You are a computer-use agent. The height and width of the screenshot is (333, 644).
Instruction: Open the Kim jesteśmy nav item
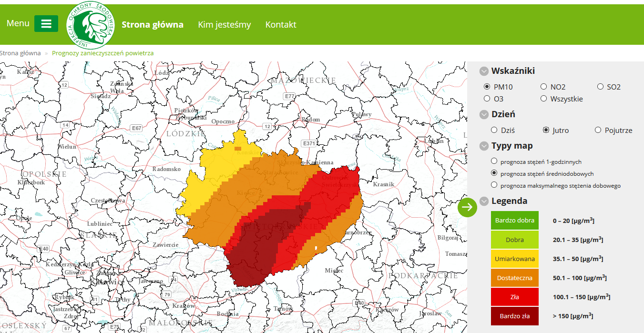(225, 25)
